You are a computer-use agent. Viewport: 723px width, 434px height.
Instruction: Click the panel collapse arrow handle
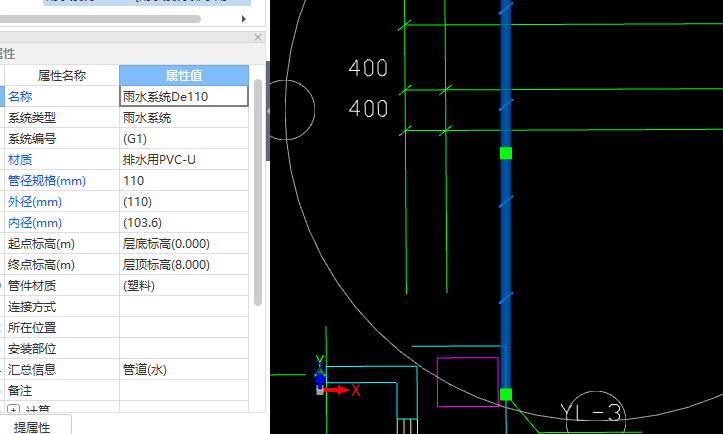268,111
